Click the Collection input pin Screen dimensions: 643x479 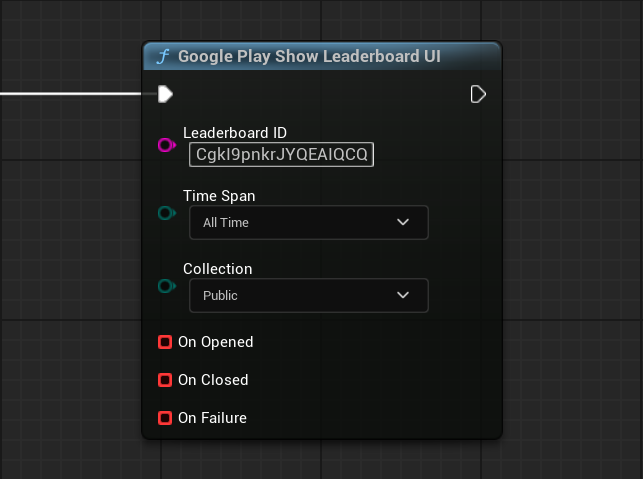click(166, 286)
